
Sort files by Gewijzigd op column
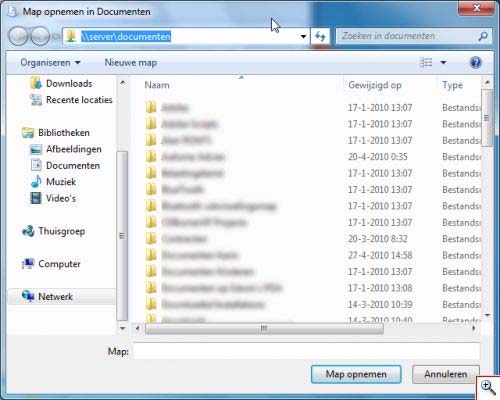pos(375,85)
